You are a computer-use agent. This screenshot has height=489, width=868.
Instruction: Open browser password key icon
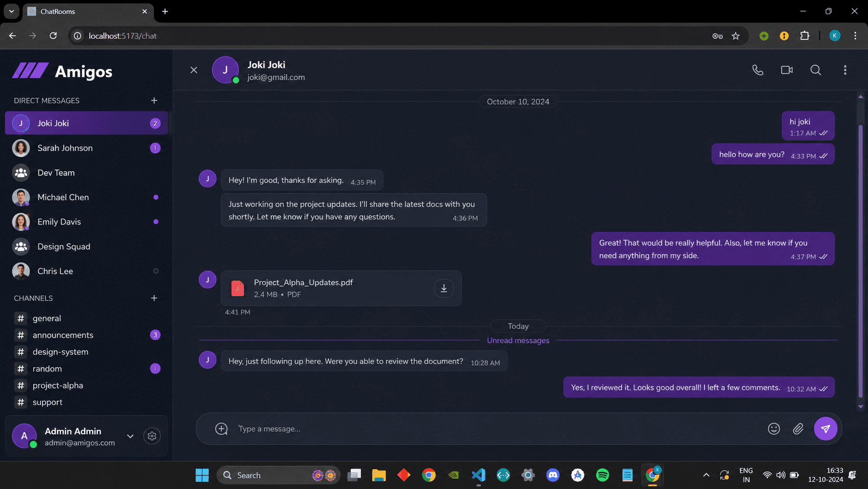[717, 36]
